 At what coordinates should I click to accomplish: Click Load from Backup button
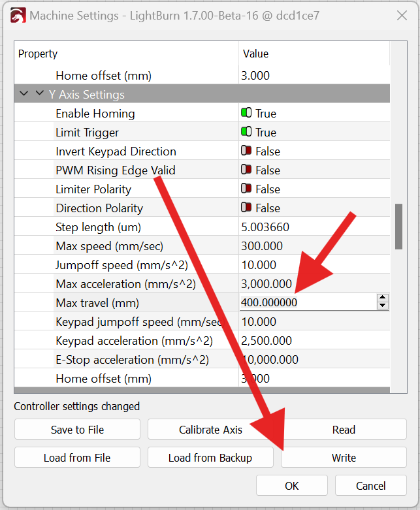[x=210, y=458]
